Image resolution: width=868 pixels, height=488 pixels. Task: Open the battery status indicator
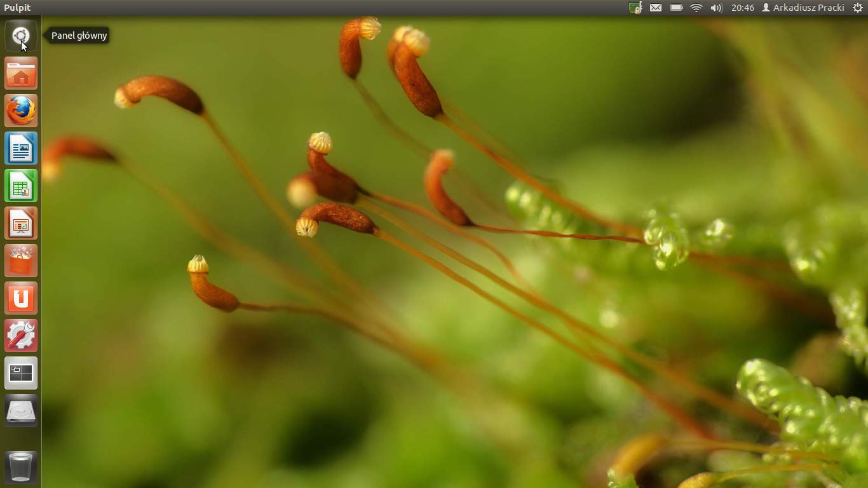(677, 8)
